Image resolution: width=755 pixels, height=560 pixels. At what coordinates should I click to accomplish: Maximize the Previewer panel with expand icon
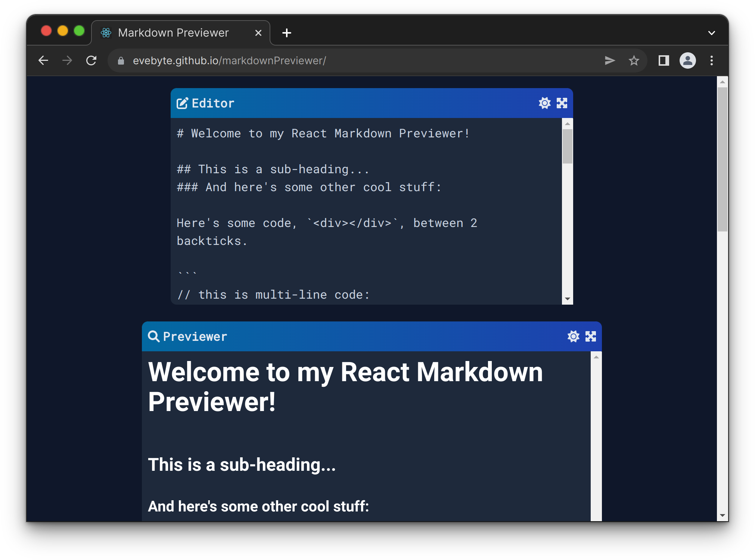click(591, 336)
